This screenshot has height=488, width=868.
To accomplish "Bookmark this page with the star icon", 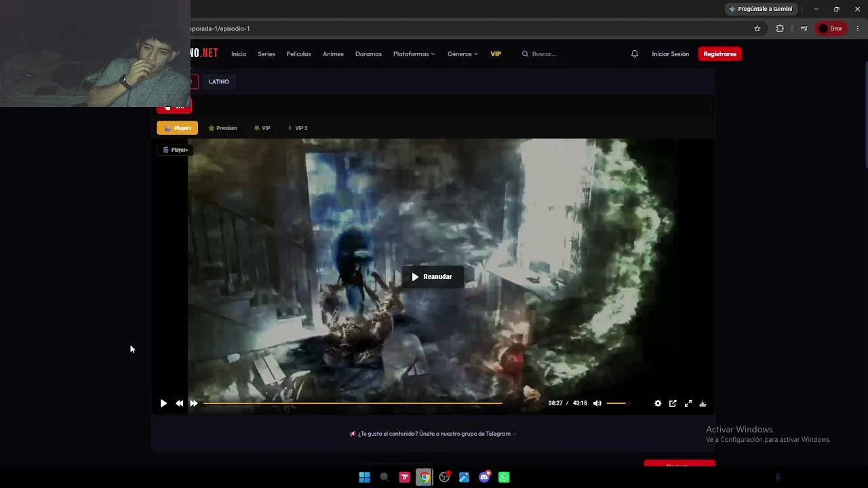I will point(757,28).
